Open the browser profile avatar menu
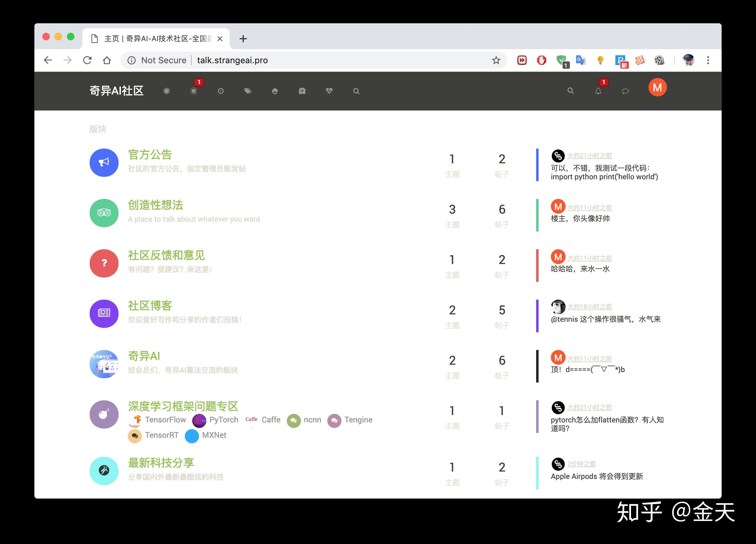This screenshot has width=756, height=544. 688,60
